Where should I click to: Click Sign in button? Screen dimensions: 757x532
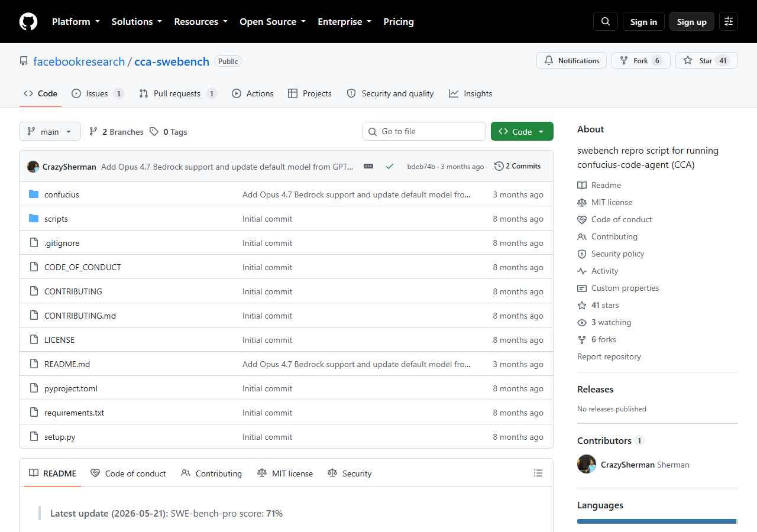pyautogui.click(x=643, y=21)
